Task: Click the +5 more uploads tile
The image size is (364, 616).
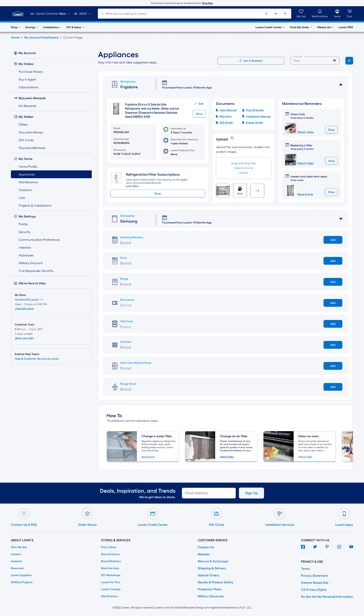Action: click(x=257, y=191)
